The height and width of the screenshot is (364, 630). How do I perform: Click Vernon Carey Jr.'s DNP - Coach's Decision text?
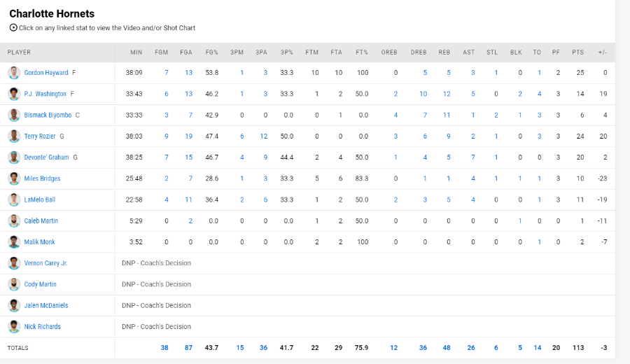click(x=156, y=263)
